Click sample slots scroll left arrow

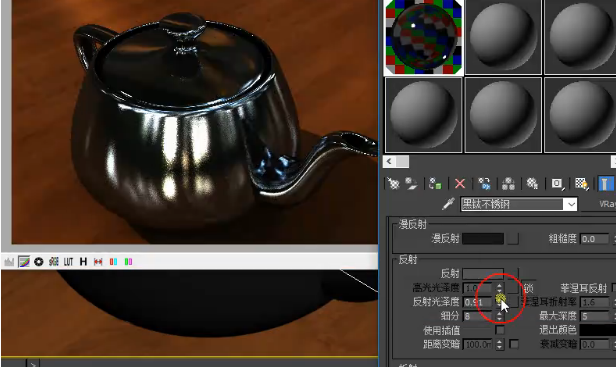389,161
